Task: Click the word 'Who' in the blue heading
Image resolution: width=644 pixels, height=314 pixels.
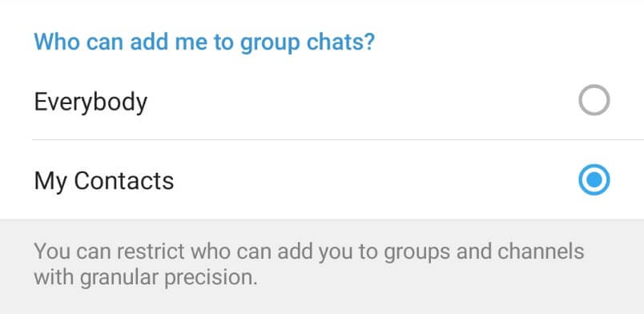Action: 57,41
